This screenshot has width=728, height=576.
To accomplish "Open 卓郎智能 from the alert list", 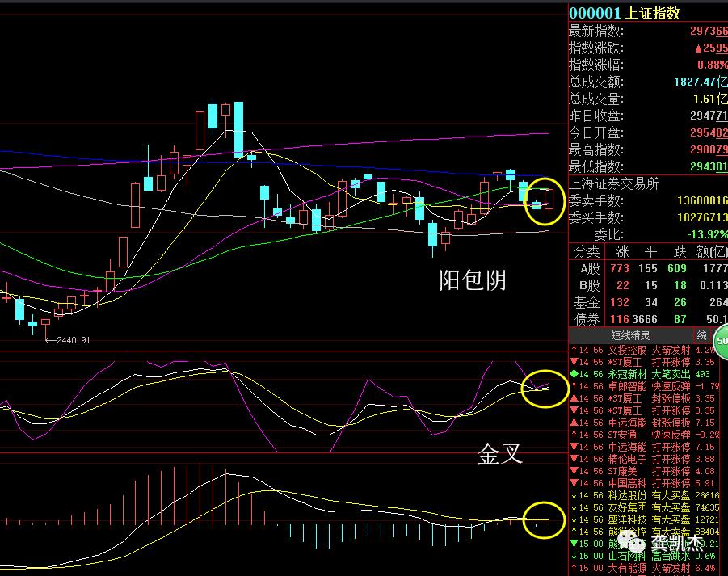I will tap(622, 388).
